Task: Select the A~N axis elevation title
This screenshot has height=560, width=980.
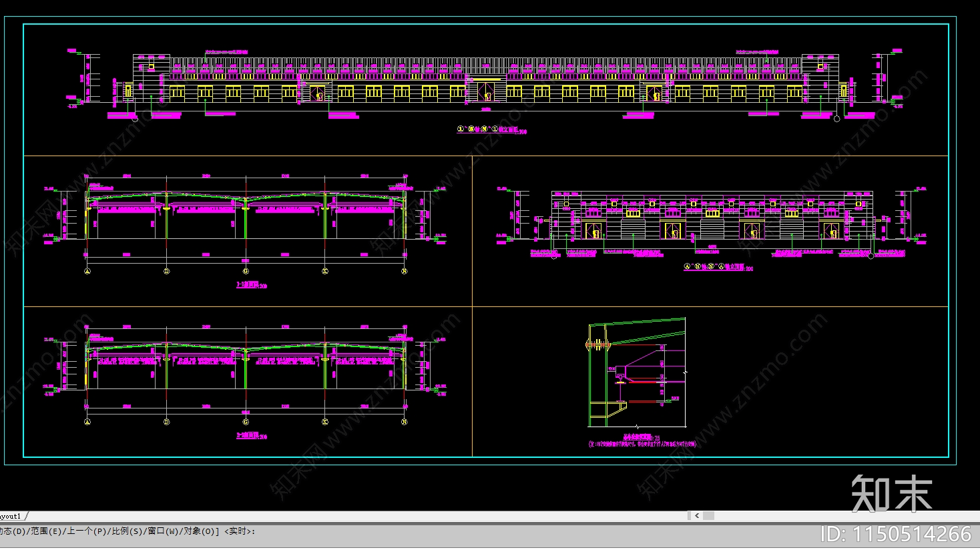Action: 718,267
